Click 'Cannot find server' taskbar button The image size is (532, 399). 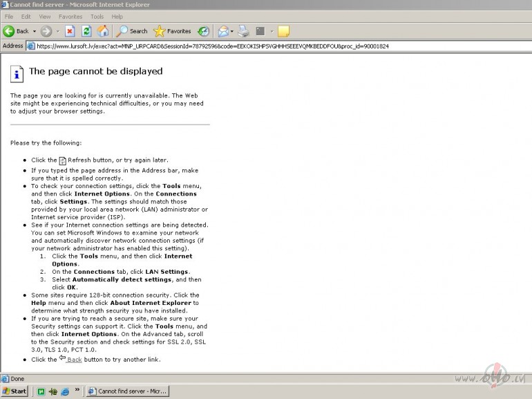click(x=128, y=391)
